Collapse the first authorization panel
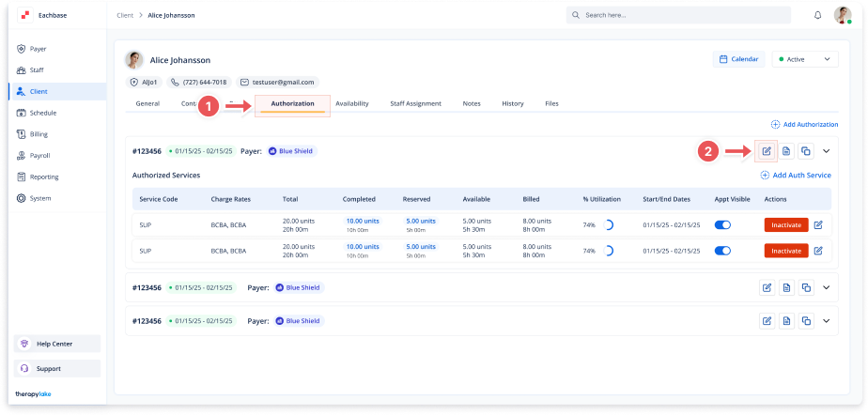Screen dimensions: 868x415 827,150
